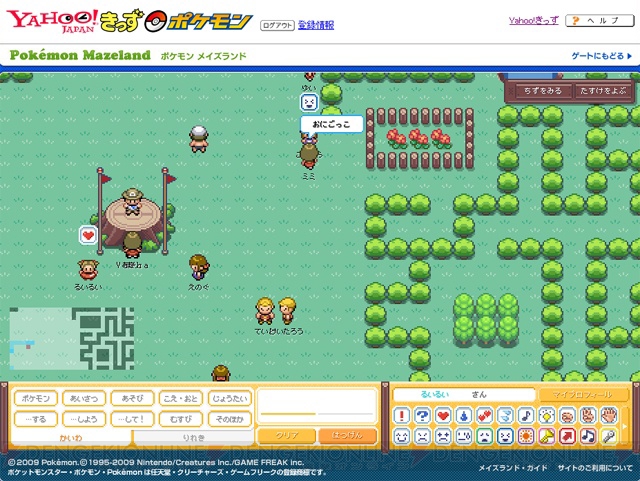Click the ranger standing on tree stump
640x481 pixels.
click(131, 201)
